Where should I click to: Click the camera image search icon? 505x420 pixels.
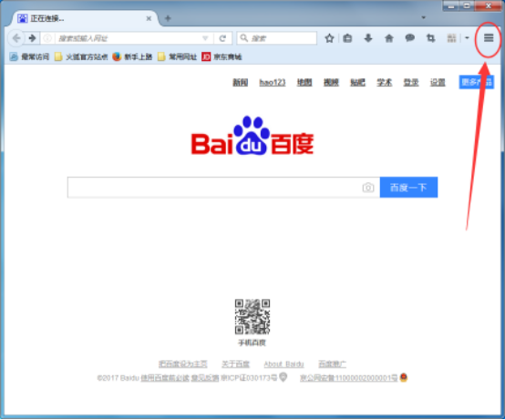coord(368,188)
